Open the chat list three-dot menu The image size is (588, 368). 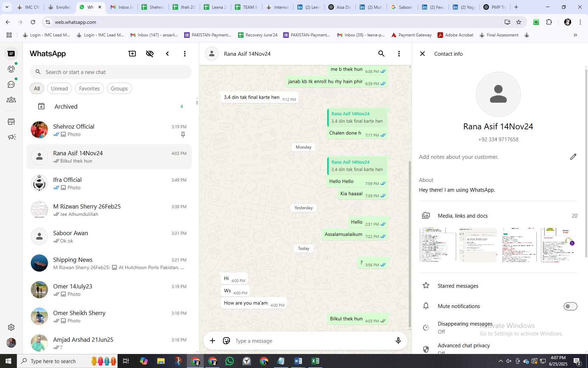coord(185,54)
